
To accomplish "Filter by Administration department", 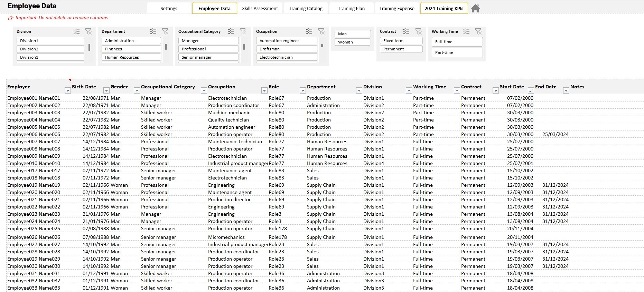I will pyautogui.click(x=131, y=41).
